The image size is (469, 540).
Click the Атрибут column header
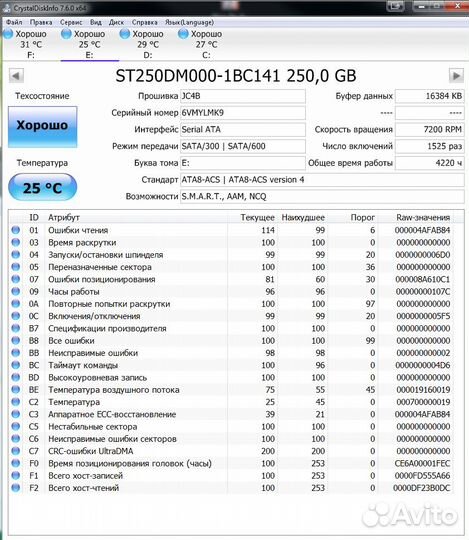[64, 218]
